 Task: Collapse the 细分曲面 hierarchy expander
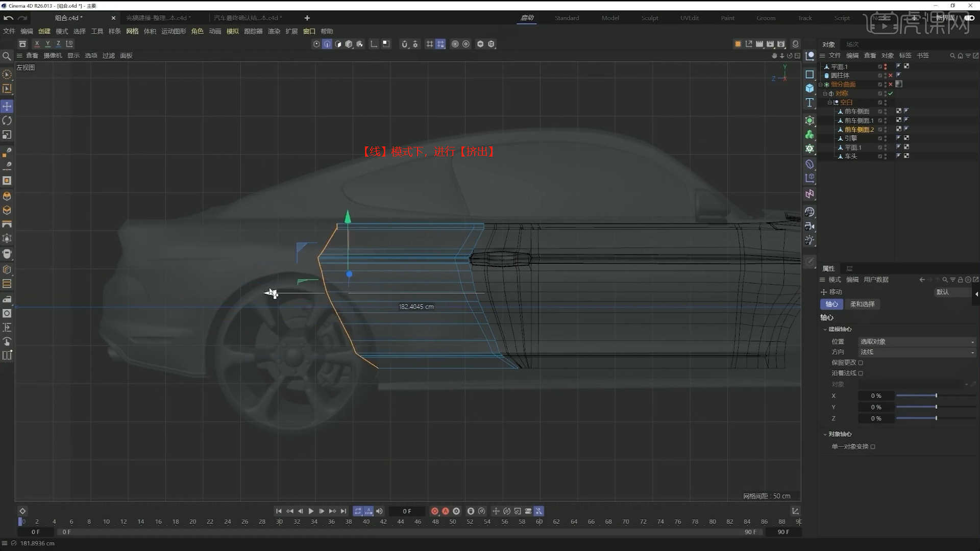(820, 84)
